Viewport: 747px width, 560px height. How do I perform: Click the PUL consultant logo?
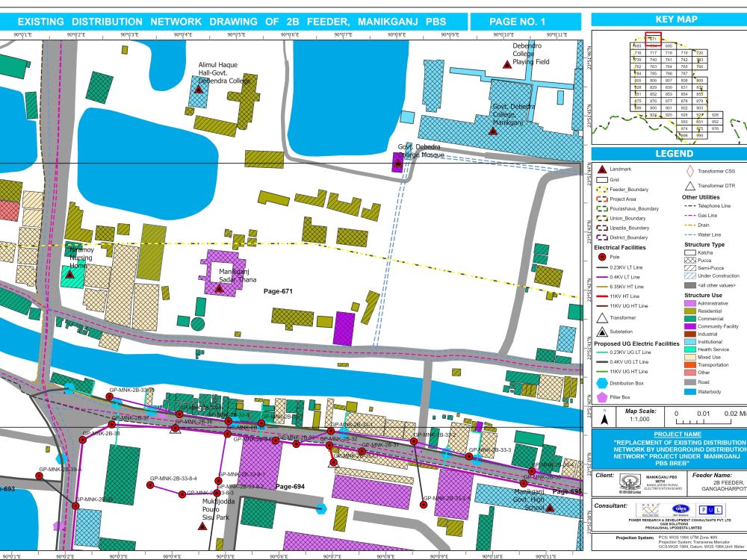point(711,510)
